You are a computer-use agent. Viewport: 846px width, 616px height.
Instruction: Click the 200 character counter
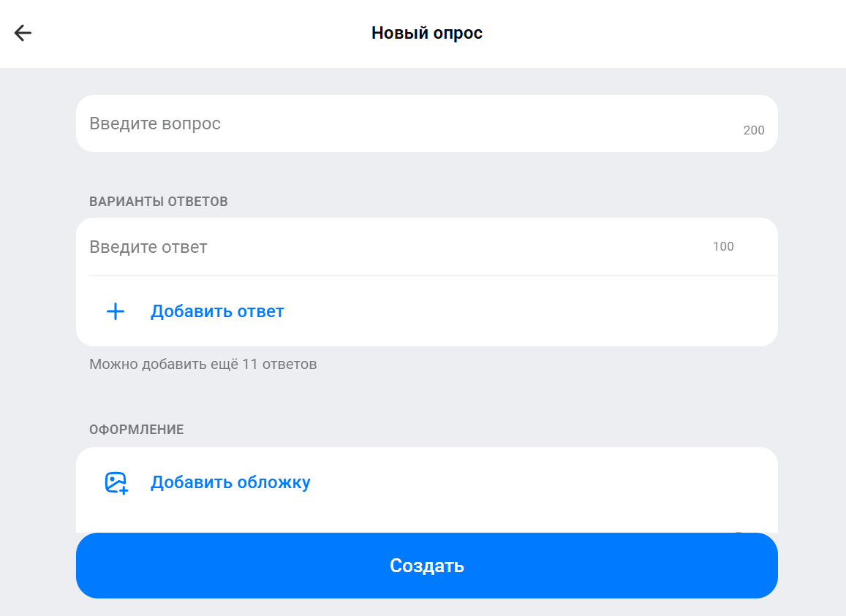pos(754,131)
